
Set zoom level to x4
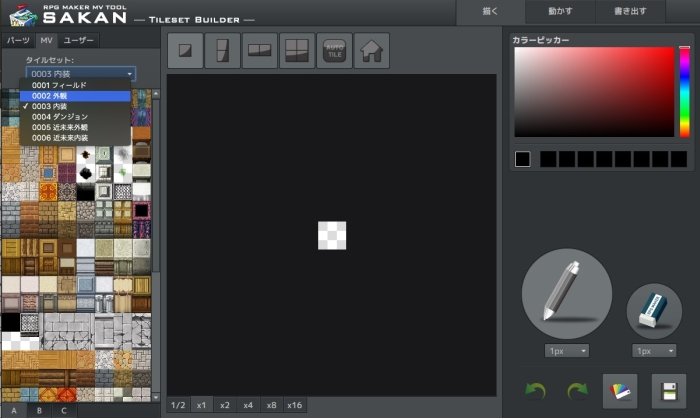(x=248, y=405)
